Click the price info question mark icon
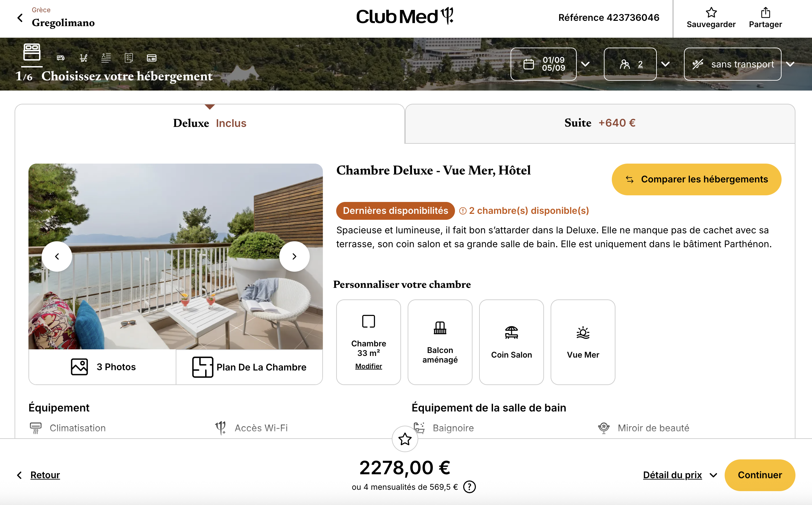Screen dimensions: 812x505 (x=469, y=487)
